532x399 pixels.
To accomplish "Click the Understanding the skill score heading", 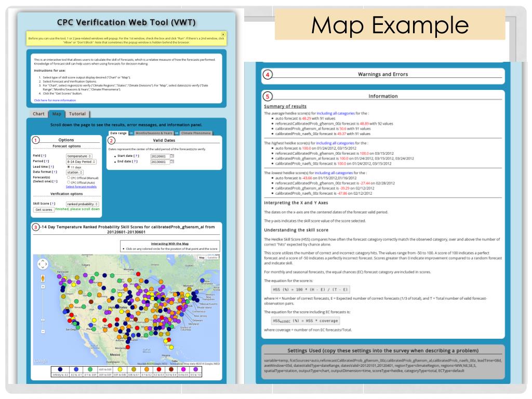I will coord(296,230).
